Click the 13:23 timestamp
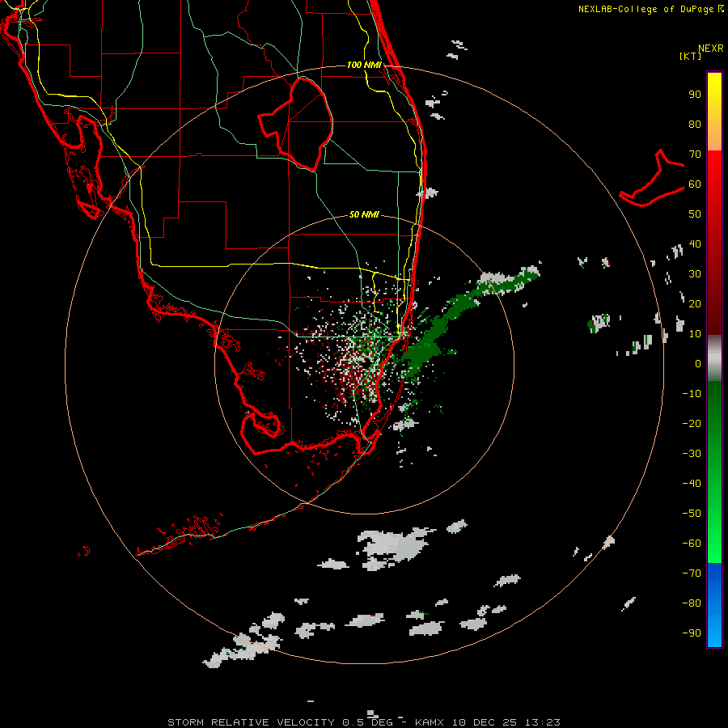 click(543, 722)
